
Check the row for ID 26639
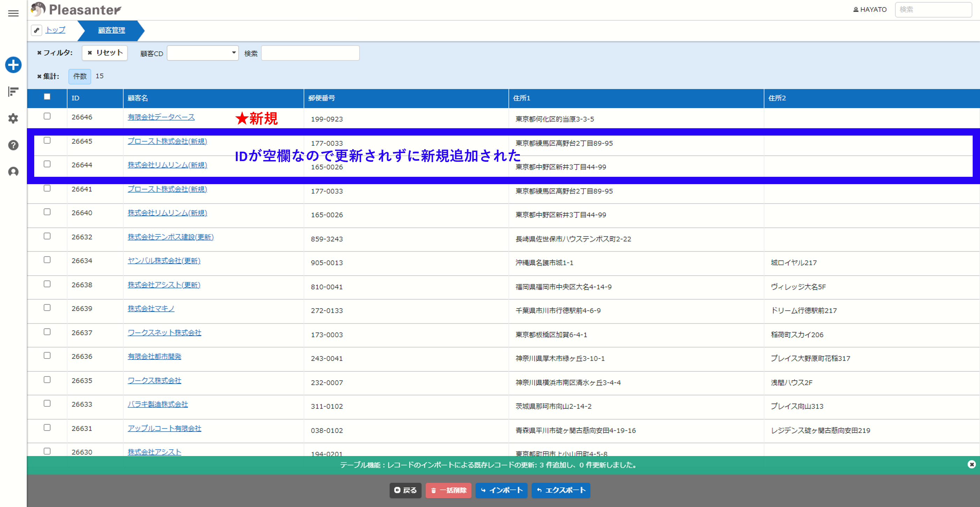tap(47, 307)
